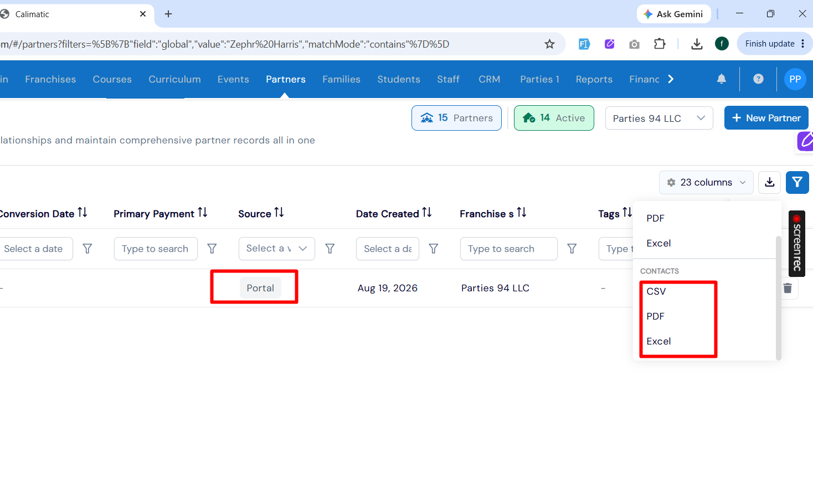Sort the Tags column

[627, 213]
